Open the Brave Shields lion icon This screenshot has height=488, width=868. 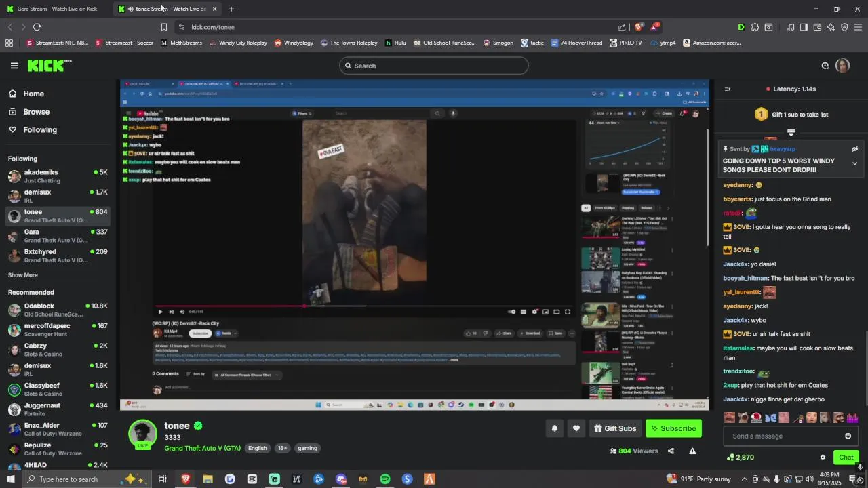pyautogui.click(x=638, y=27)
